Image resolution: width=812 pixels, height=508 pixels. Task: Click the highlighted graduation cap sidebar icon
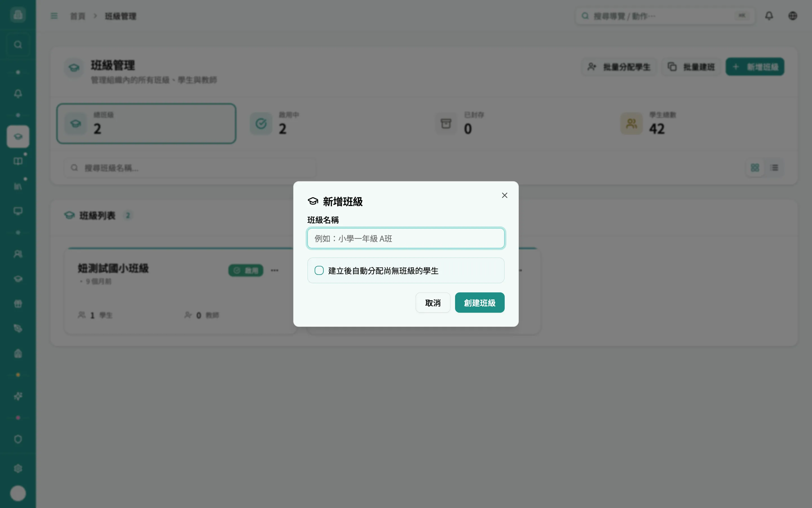coord(18,136)
